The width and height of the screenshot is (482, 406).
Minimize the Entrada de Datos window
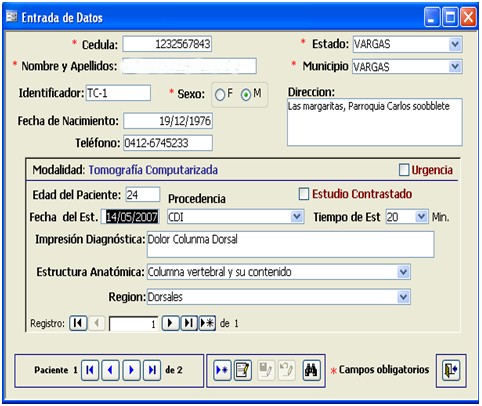[x=432, y=17]
